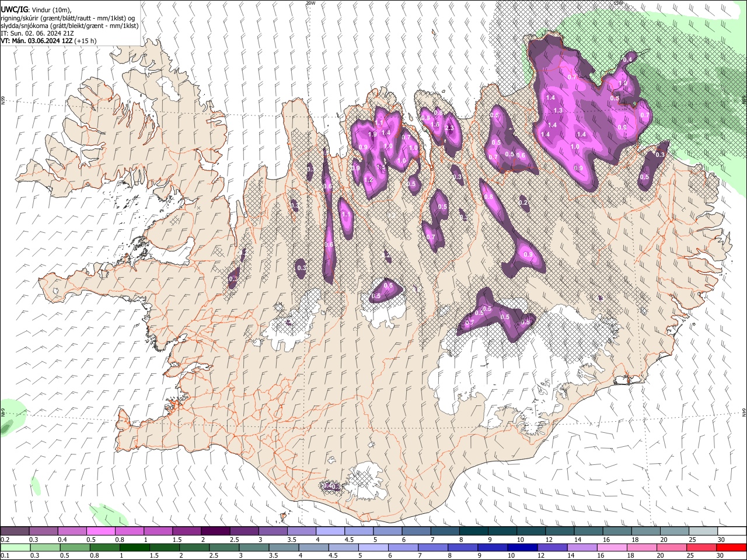
Task: Click the 'UWC/IG: Vindur (10m),' title text
Action: point(36,10)
